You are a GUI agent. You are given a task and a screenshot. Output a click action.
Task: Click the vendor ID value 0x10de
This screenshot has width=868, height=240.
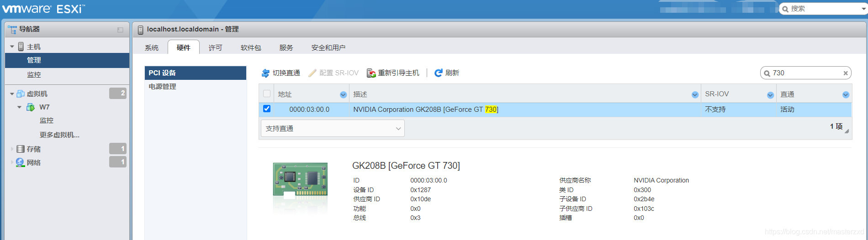[420, 199]
